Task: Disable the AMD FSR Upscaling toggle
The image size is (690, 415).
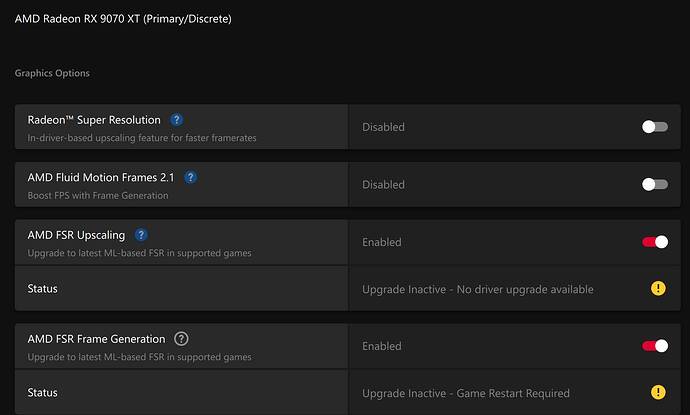Action: [x=655, y=242]
